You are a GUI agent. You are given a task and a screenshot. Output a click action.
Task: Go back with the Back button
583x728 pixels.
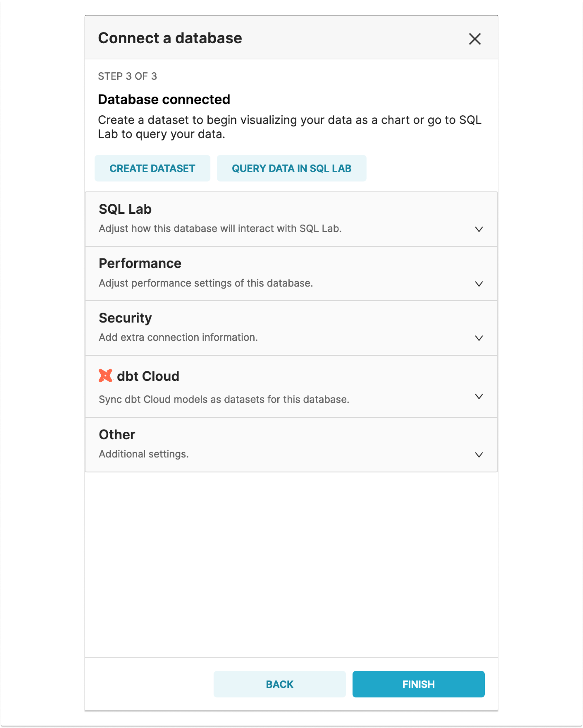click(x=279, y=684)
